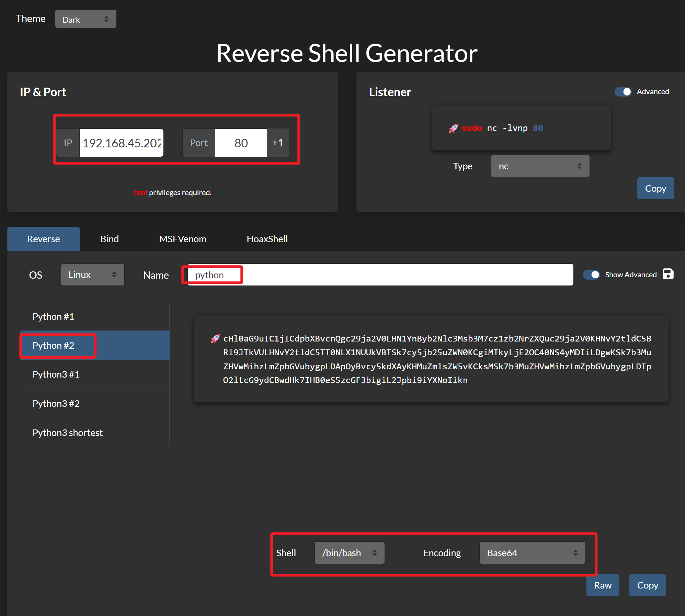Click the rocket icon in listener command
This screenshot has width=685, height=616.
click(x=453, y=128)
